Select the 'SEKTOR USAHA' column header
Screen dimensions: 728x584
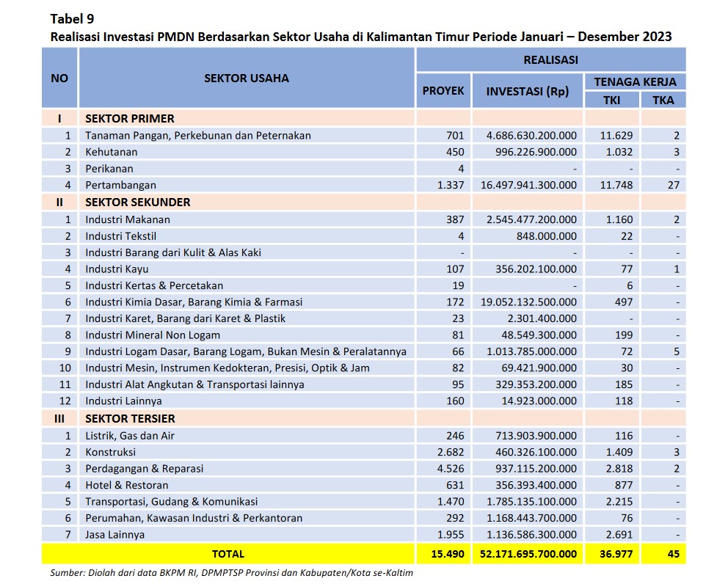[x=247, y=78]
